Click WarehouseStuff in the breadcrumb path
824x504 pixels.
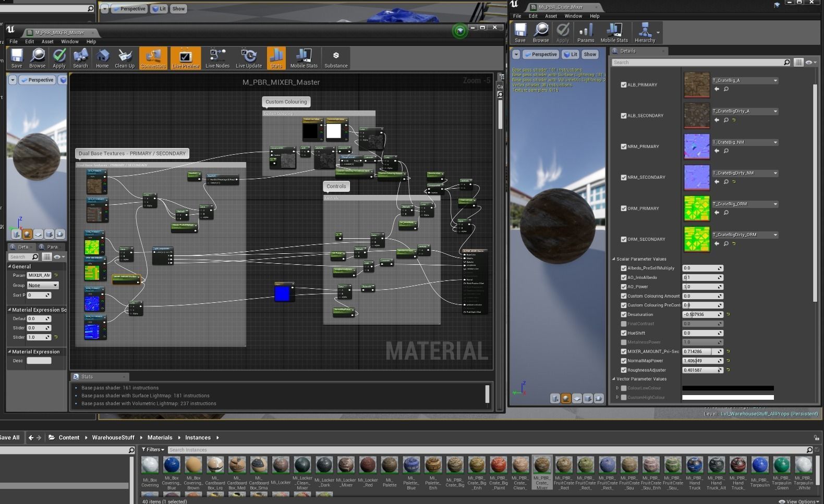113,438
